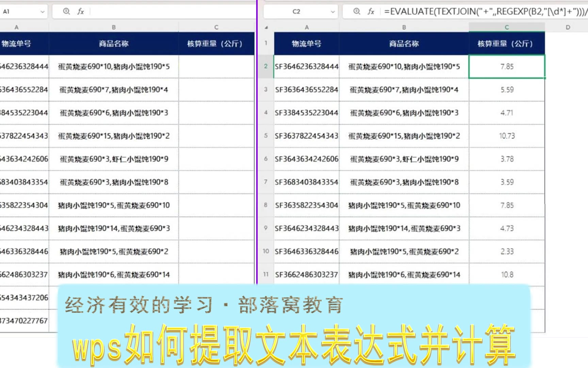
Task: Click the fx insert function icon in left pane
Action: 81,12
